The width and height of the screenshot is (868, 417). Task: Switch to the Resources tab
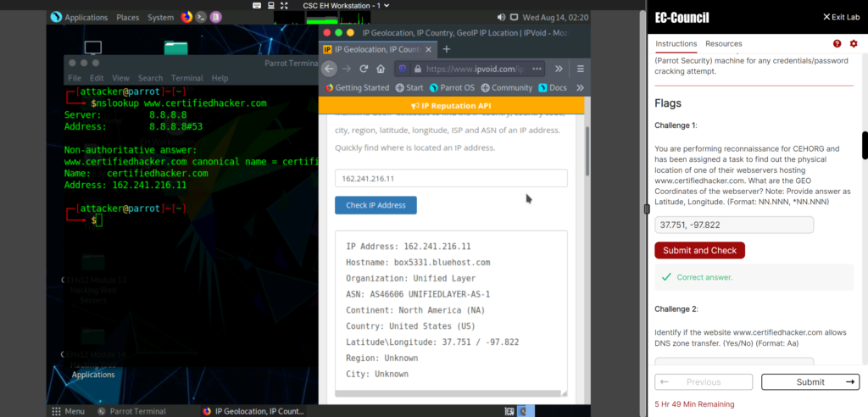click(x=724, y=44)
